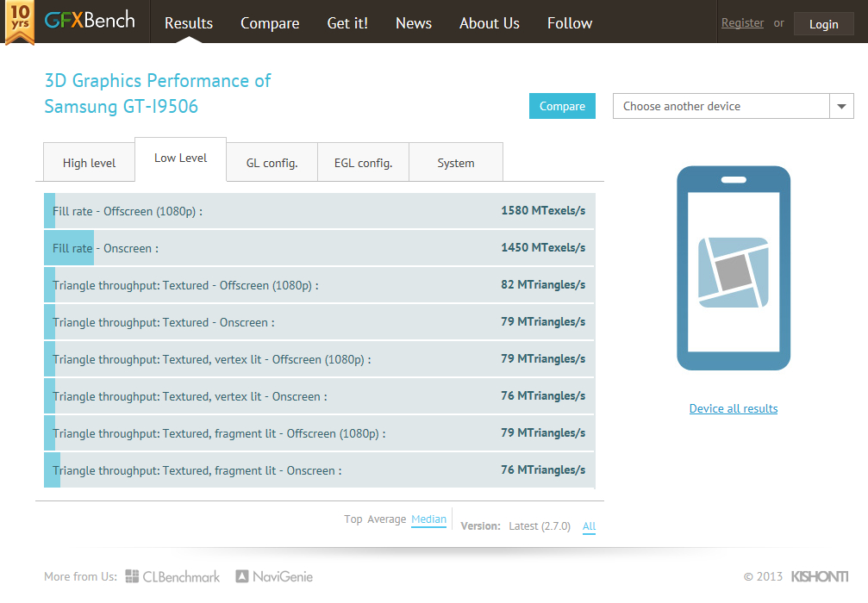Click the 1450 MTexels/s value

click(543, 248)
